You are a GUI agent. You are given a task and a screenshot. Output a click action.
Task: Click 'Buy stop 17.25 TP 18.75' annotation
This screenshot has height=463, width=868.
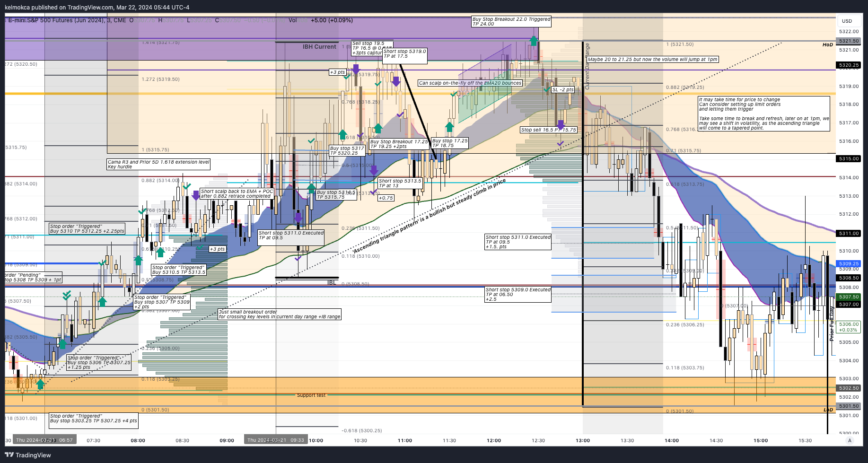coord(450,143)
